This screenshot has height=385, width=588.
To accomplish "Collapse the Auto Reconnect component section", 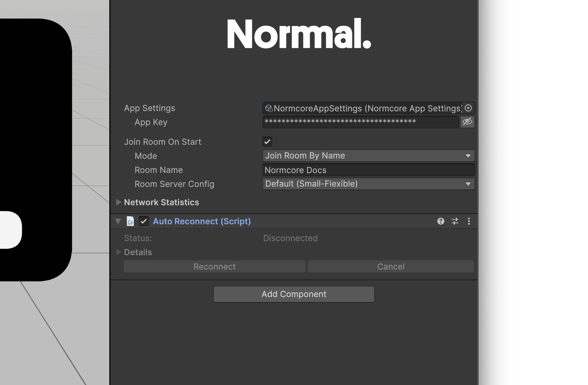I will [x=118, y=221].
